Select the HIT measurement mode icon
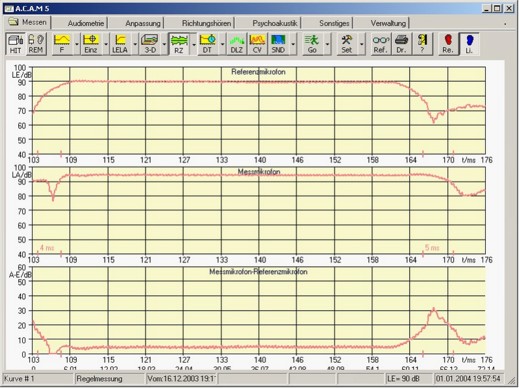The image size is (519, 388). [16, 44]
